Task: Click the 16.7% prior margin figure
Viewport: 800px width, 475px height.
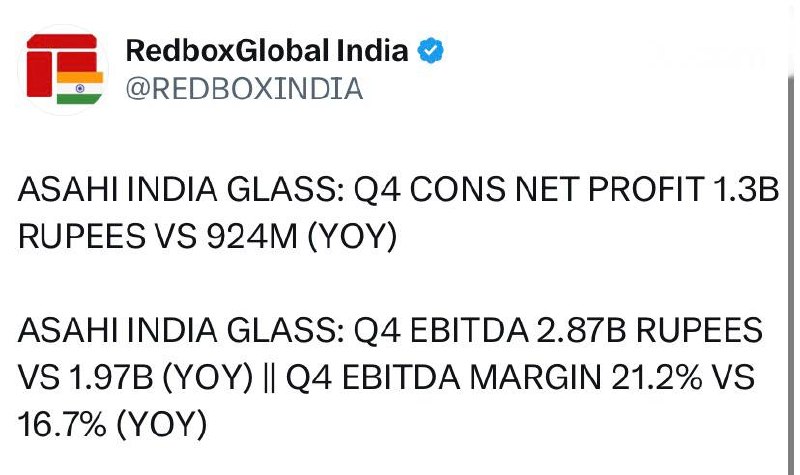Action: point(62,424)
